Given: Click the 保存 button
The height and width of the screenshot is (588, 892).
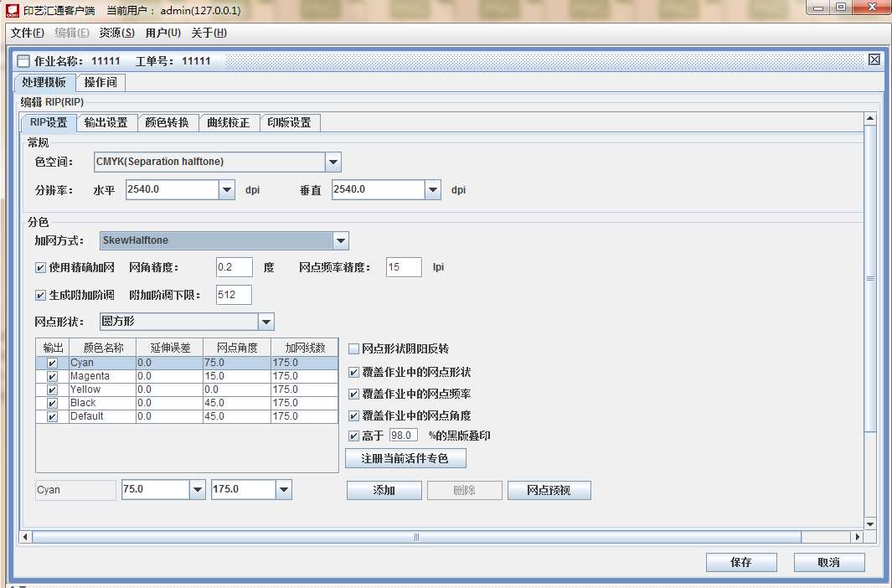Looking at the screenshot, I should coord(740,562).
